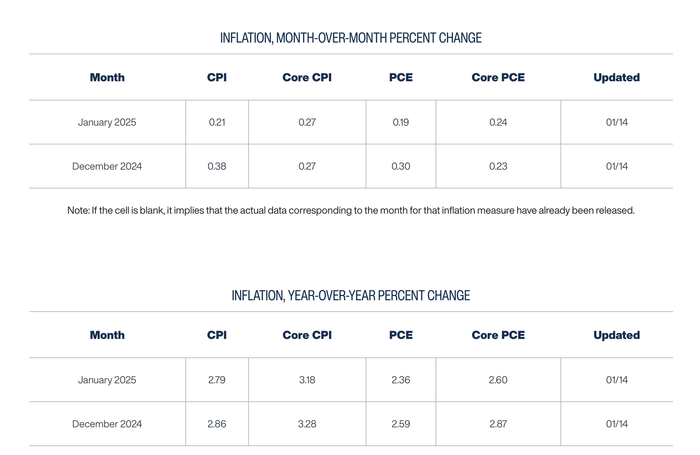This screenshot has height=455, width=700.
Task: Click the 2.60 Core PCE cell
Action: (x=498, y=380)
